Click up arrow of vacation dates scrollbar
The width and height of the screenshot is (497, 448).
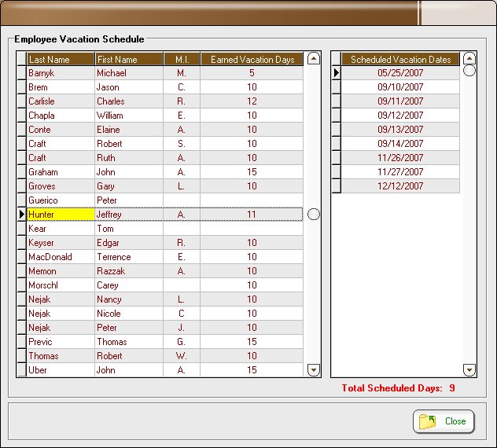coord(469,59)
